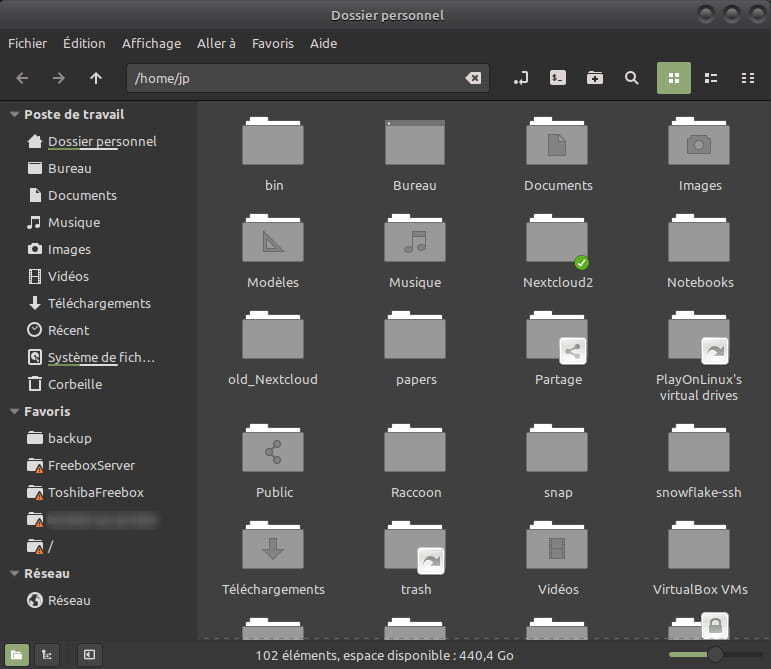Adjust the zoom slider in the status bar
771x669 pixels.
(715, 654)
